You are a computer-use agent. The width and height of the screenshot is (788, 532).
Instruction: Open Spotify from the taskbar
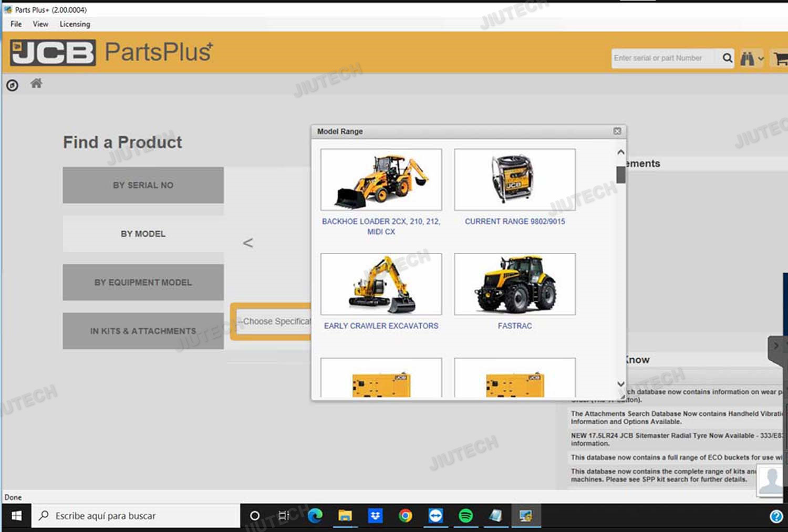pos(465,516)
